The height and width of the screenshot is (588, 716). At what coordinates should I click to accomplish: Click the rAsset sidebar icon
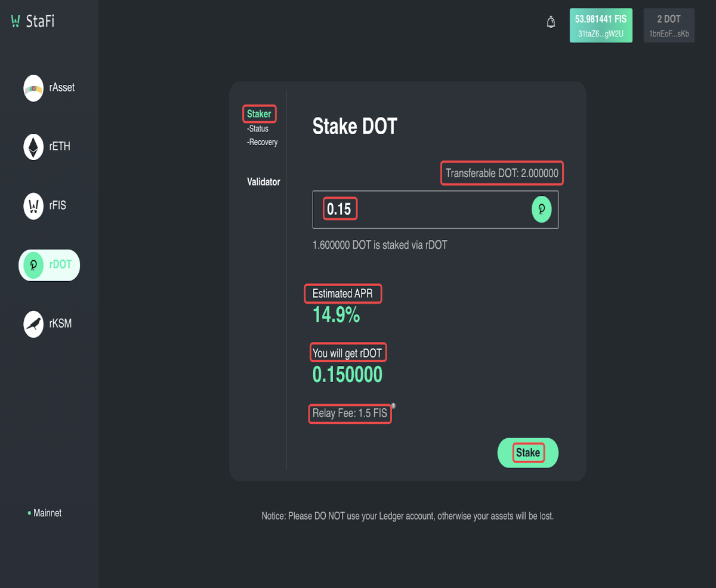33,88
